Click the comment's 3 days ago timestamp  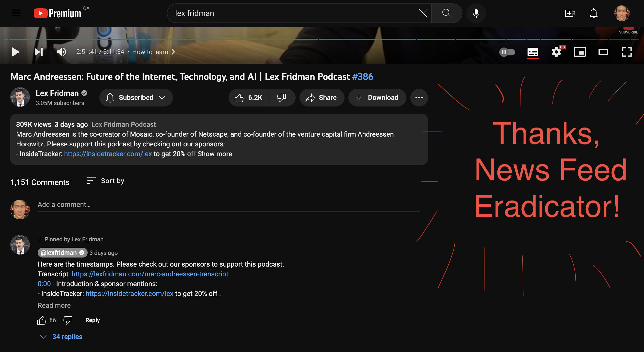click(x=103, y=253)
